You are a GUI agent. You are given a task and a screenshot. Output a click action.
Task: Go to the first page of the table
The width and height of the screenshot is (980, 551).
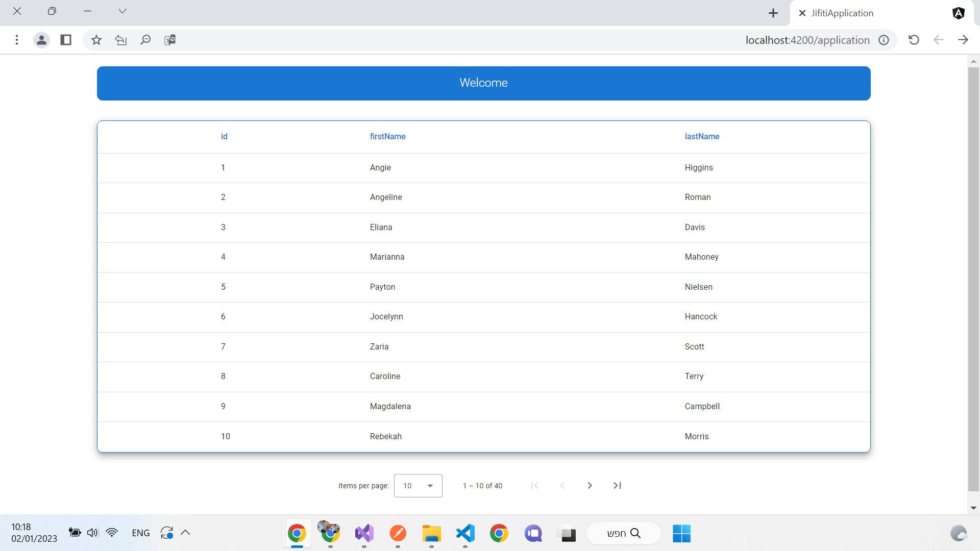(x=534, y=485)
